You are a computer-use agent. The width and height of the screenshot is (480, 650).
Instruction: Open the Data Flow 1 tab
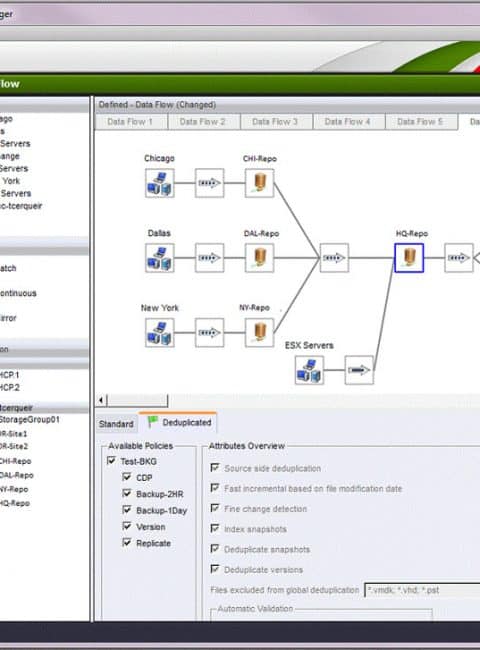coord(131,122)
